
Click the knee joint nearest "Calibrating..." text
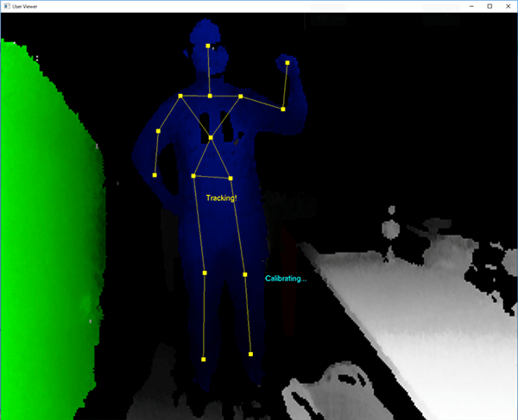(245, 274)
